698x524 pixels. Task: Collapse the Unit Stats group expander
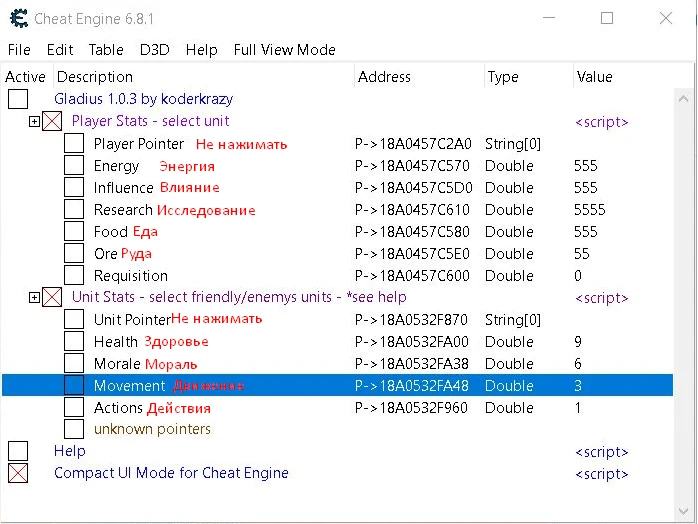click(x=34, y=298)
